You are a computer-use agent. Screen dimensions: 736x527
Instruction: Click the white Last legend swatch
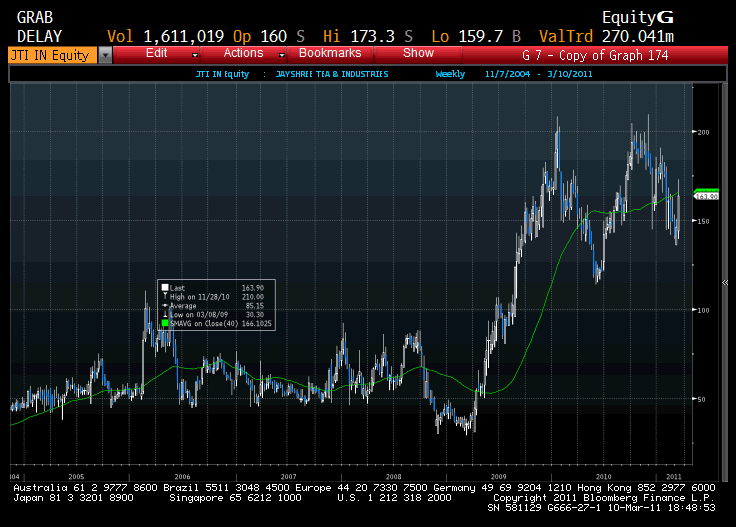coord(165,288)
